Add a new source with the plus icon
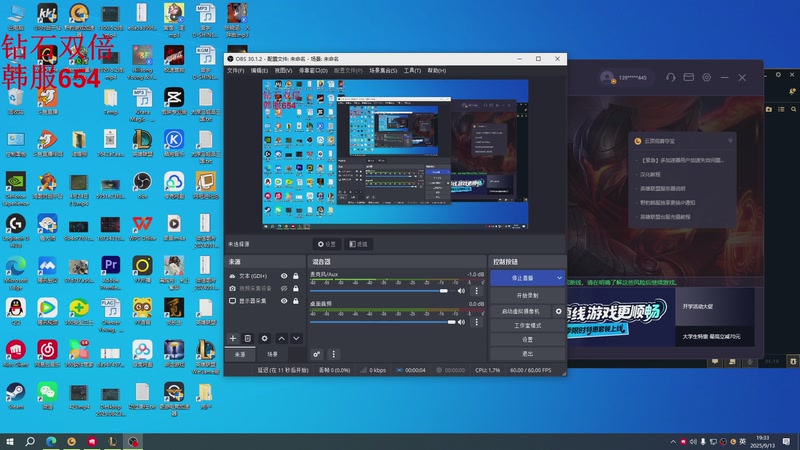The width and height of the screenshot is (800, 450). click(233, 338)
